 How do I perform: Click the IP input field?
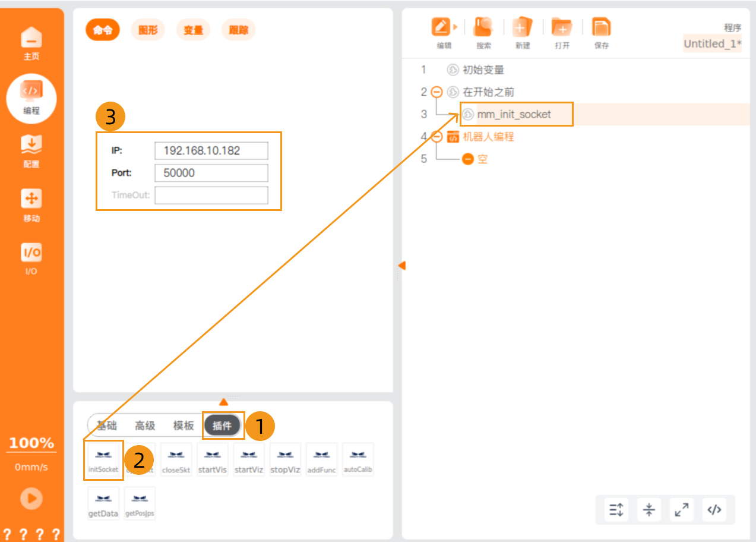coord(211,150)
